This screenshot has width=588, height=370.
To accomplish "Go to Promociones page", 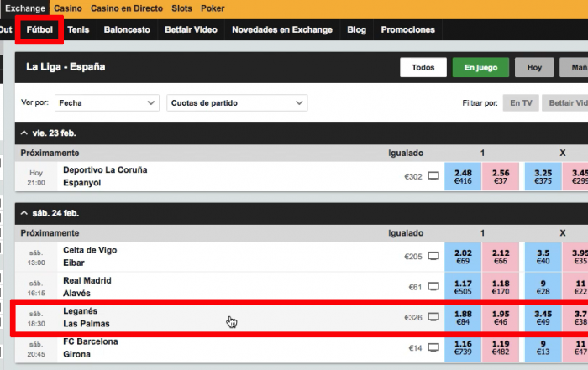I will pyautogui.click(x=408, y=29).
